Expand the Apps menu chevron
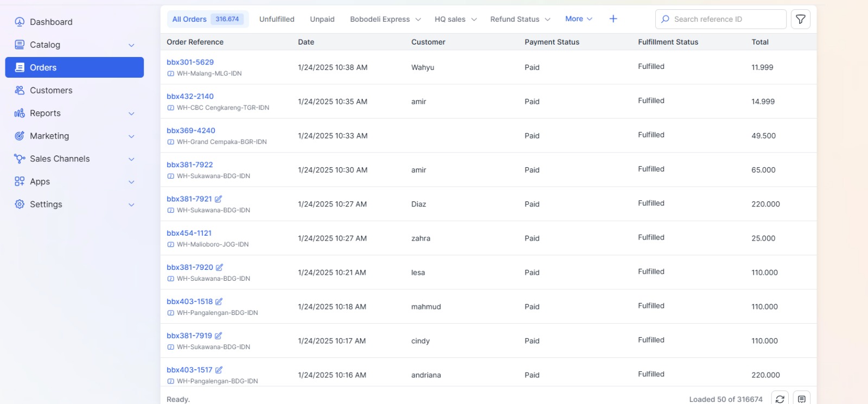This screenshot has width=868, height=404. (x=131, y=182)
